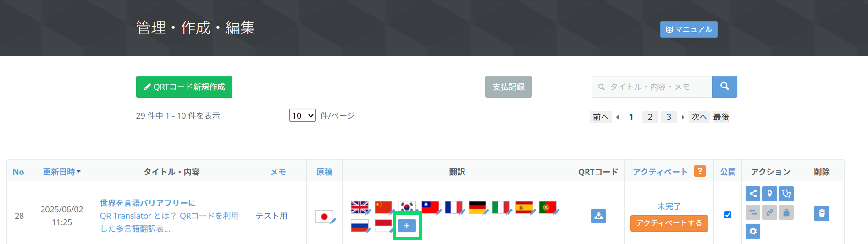Click the QR Translator とは description text
This screenshot has height=244, width=868.
click(x=169, y=222)
